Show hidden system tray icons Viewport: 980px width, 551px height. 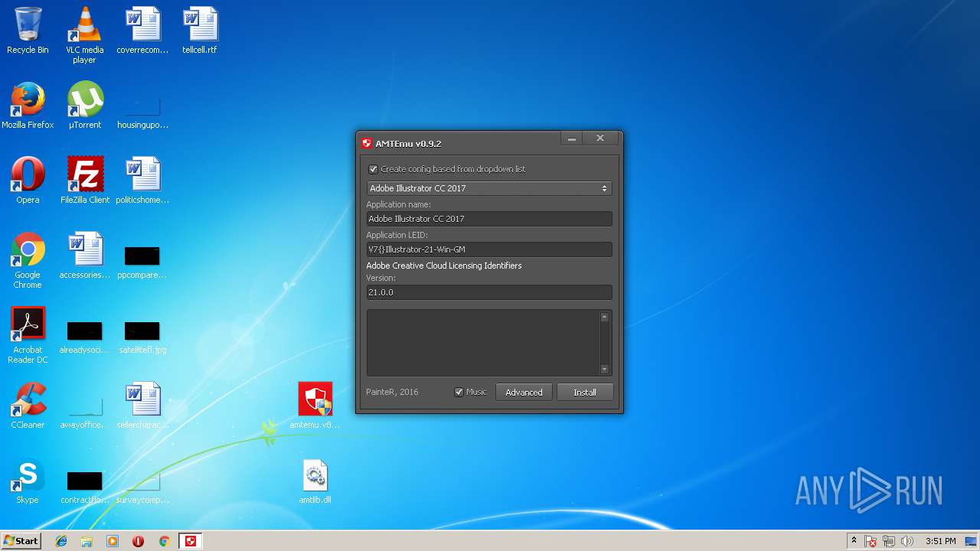(x=854, y=541)
